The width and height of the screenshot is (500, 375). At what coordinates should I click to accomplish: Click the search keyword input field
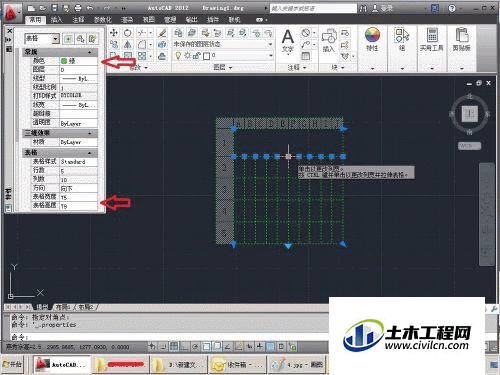pos(313,8)
